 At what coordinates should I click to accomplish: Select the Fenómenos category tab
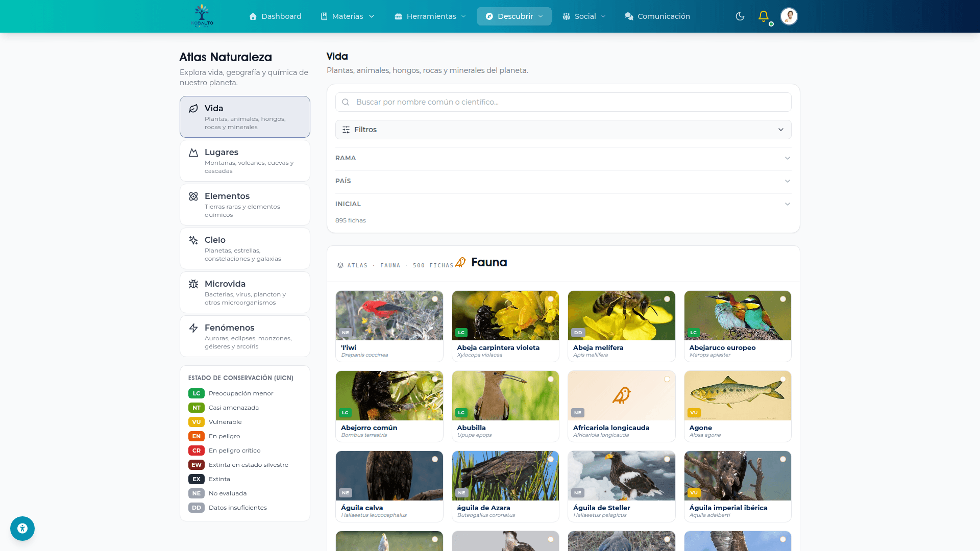(245, 336)
